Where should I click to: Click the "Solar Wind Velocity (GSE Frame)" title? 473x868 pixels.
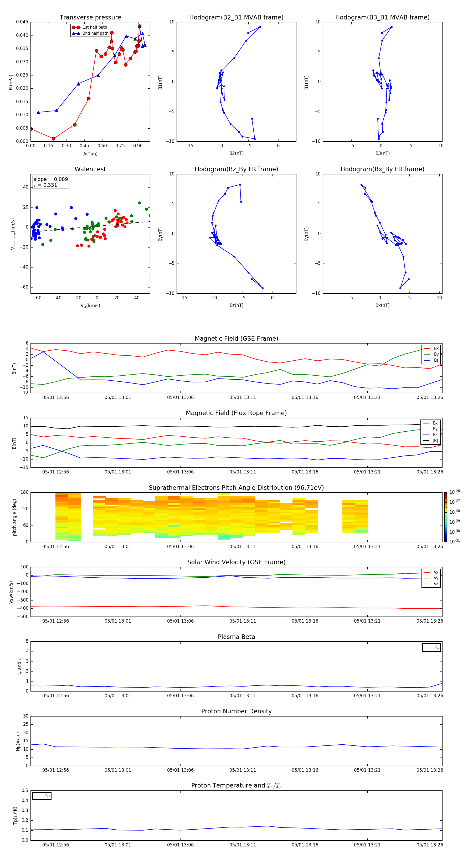tap(236, 562)
